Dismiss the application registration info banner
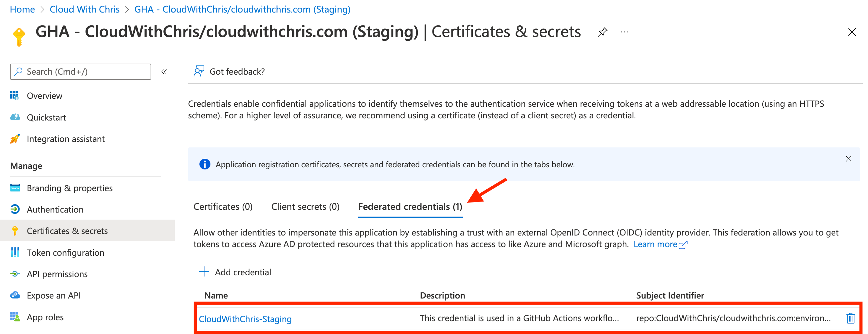868x334 pixels. coord(848,159)
